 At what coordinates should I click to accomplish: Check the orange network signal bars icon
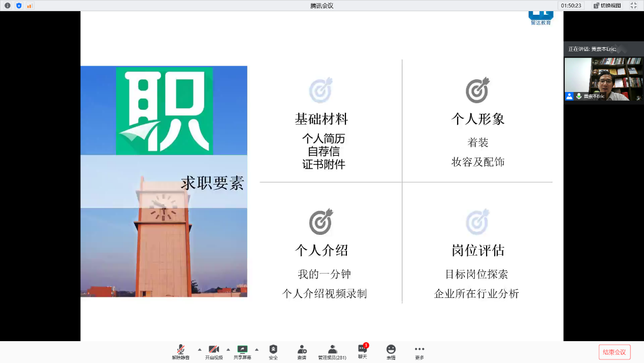pos(29,6)
